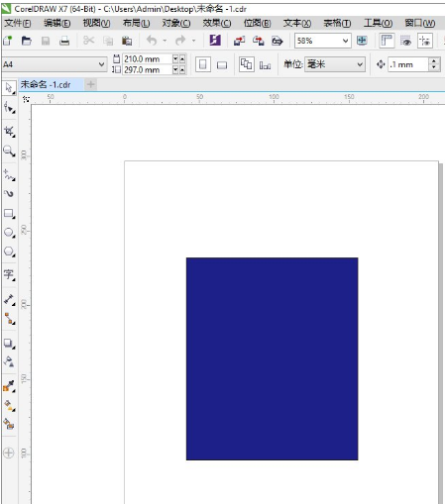This screenshot has width=445, height=504.
Task: Toggle portrait page orientation
Action: 203,64
